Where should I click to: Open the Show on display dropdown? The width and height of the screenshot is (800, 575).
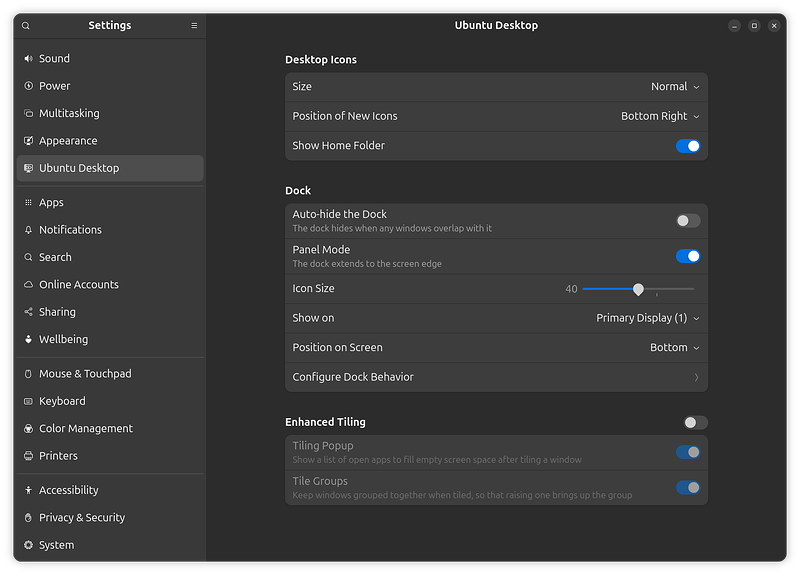648,318
